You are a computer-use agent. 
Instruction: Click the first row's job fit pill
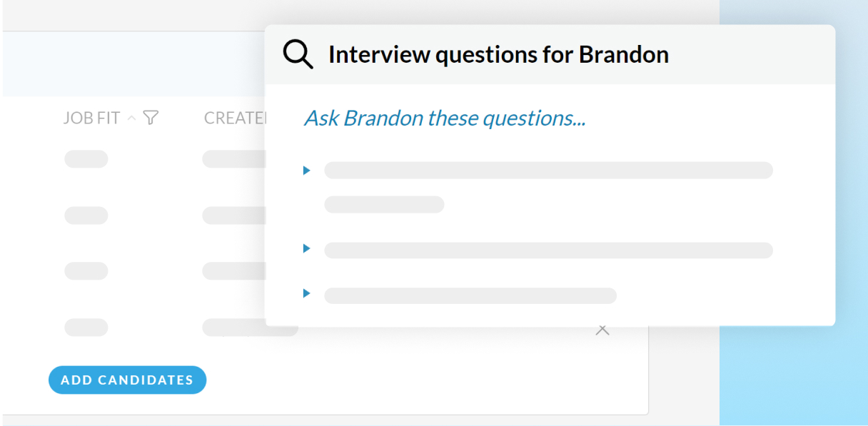tap(86, 159)
